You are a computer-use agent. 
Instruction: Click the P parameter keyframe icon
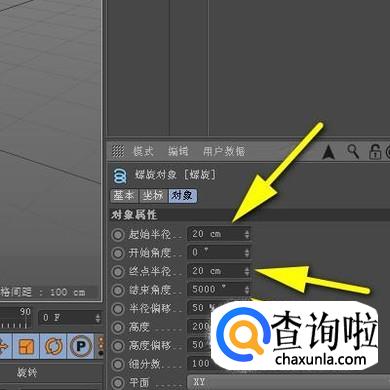tap(80, 346)
